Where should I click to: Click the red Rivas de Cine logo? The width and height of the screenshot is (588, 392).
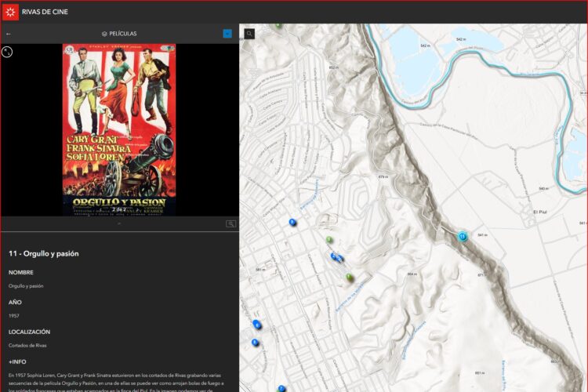(x=10, y=12)
